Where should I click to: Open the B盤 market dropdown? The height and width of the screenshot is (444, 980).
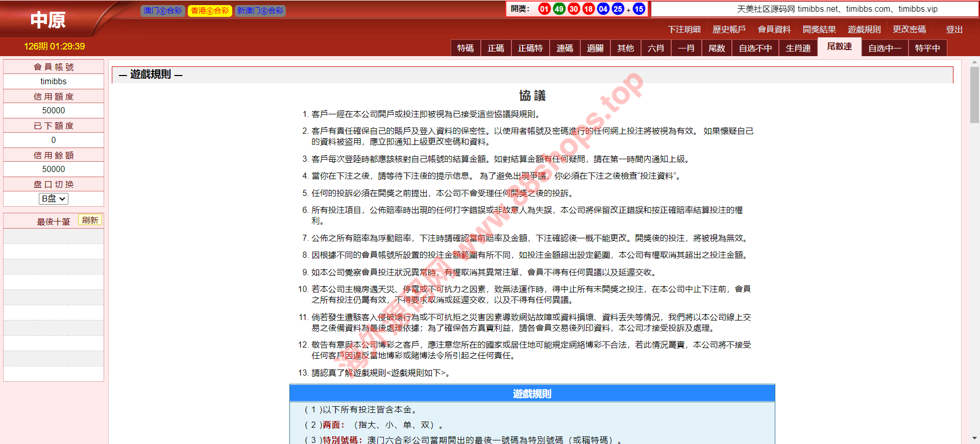click(54, 199)
